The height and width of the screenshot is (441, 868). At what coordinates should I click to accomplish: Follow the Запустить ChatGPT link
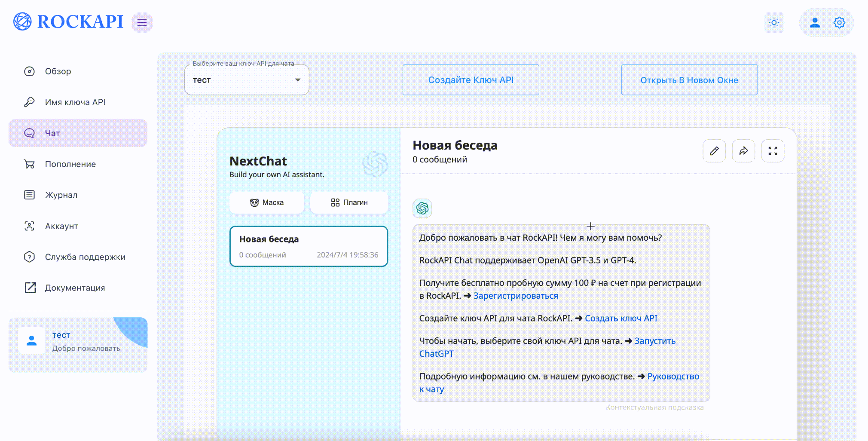tap(655, 341)
